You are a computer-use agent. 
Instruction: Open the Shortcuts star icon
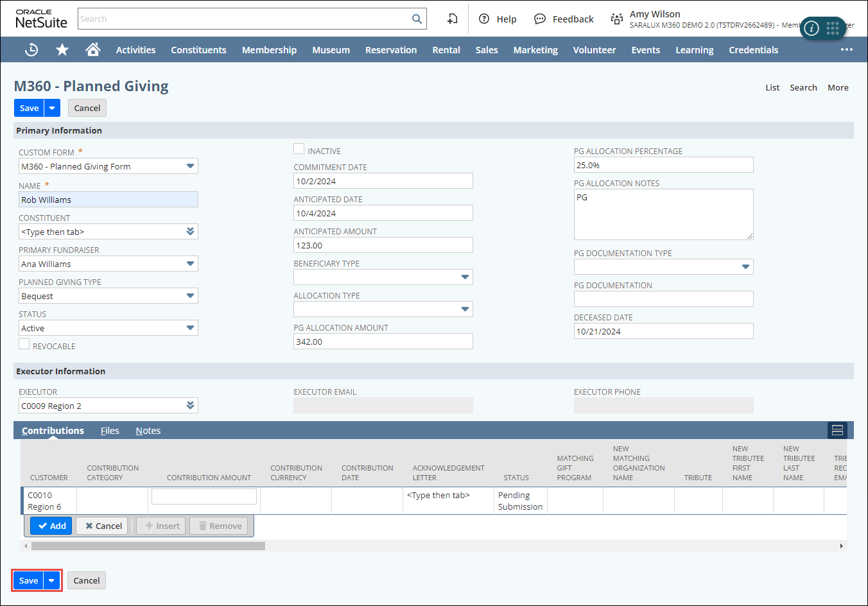click(x=62, y=49)
